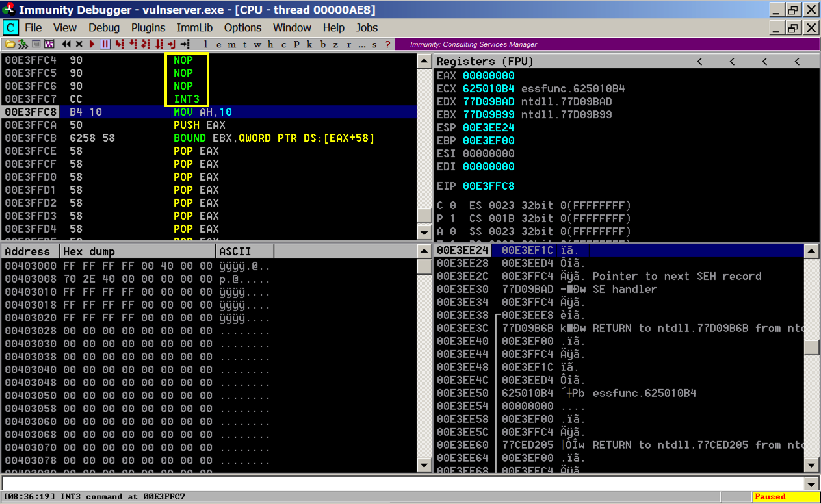
Task: Open the Debug menu
Action: click(104, 27)
